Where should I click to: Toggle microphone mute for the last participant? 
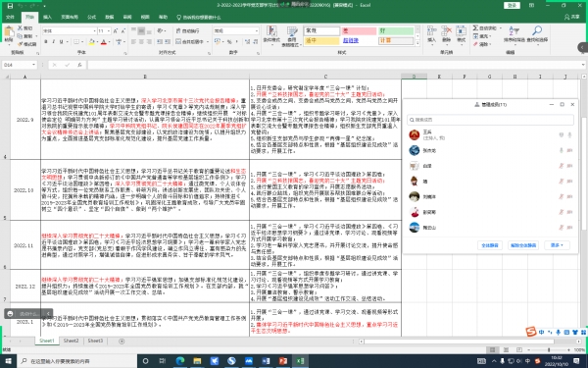(x=562, y=228)
